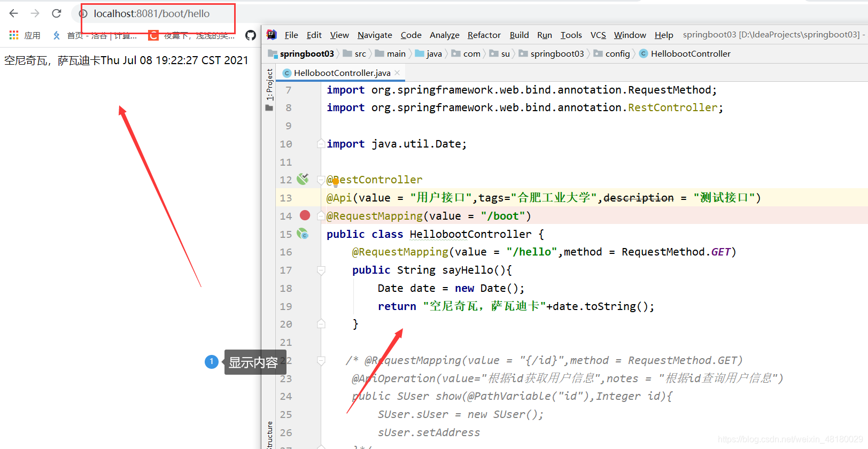This screenshot has width=868, height=449.
Task: Click the Spring bean gutter icon on line 12
Action: coord(303,179)
